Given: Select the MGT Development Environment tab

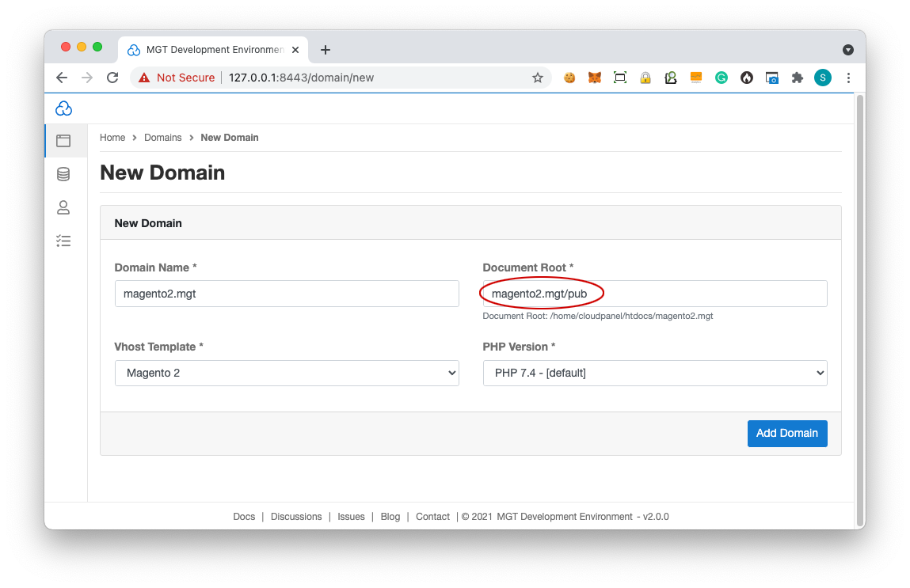Looking at the screenshot, I should [x=213, y=50].
